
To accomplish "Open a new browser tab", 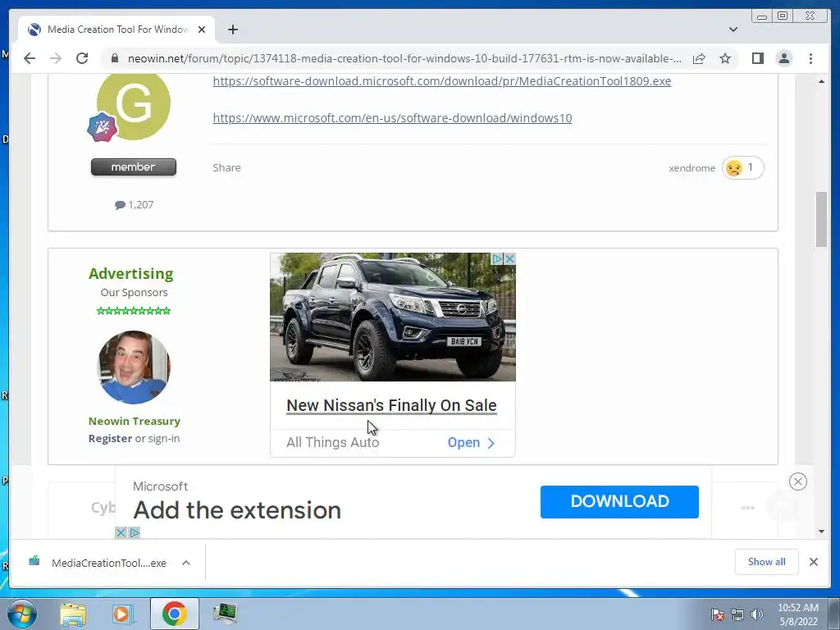I will pyautogui.click(x=232, y=30).
